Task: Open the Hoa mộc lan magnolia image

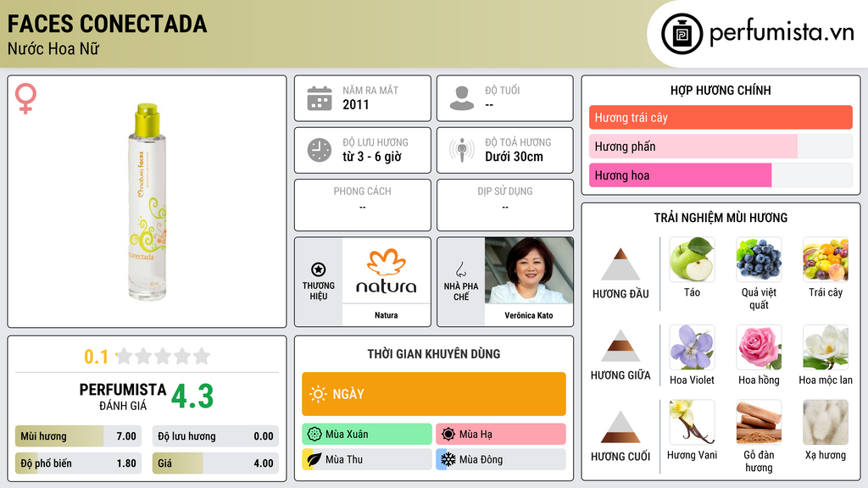Action: [826, 347]
